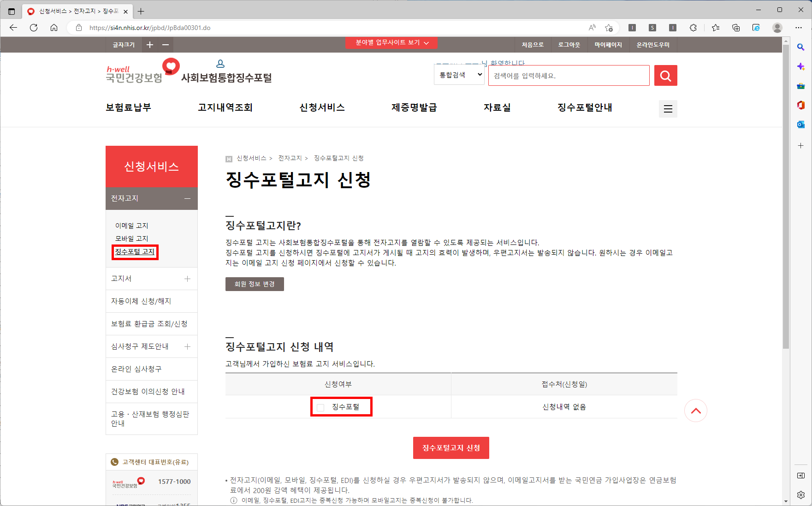Viewport: 812px width, 506px height.
Task: Open Edge sidebar tools briefcase icon
Action: point(801,86)
